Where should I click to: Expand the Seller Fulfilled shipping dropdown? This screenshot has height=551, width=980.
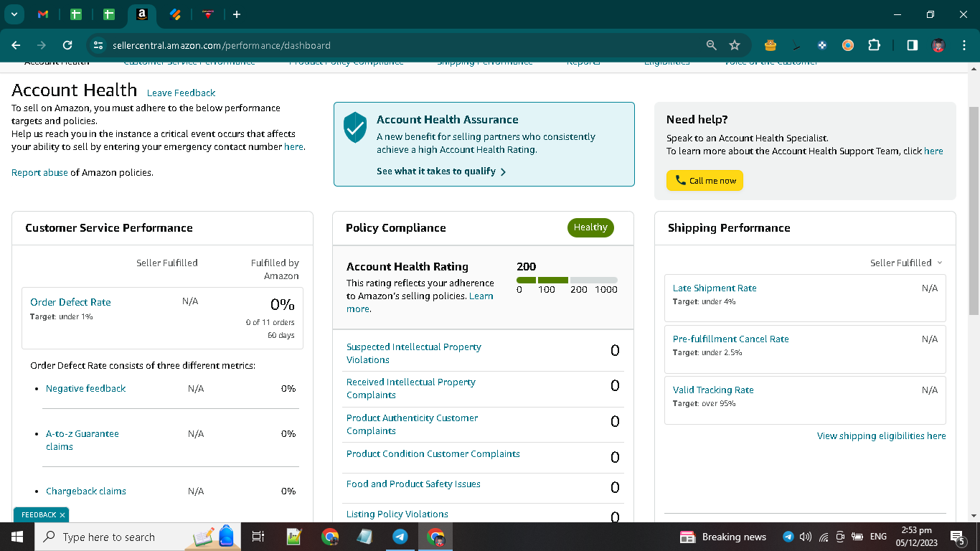pos(906,263)
